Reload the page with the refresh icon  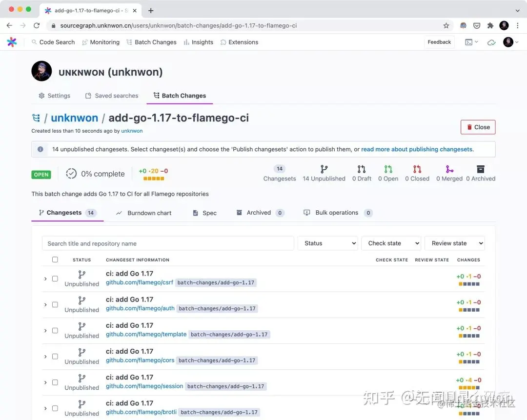pyautogui.click(x=37, y=25)
